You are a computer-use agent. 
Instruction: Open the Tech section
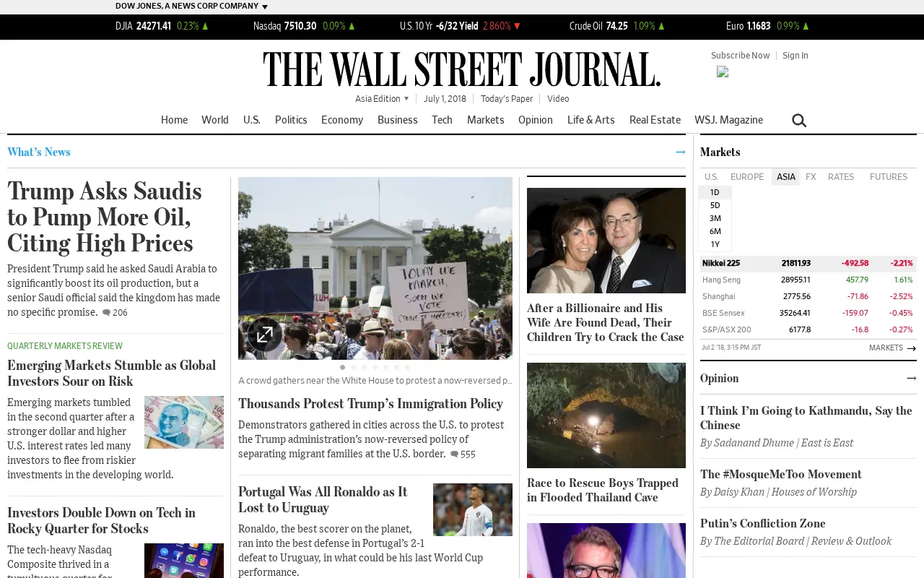click(442, 120)
